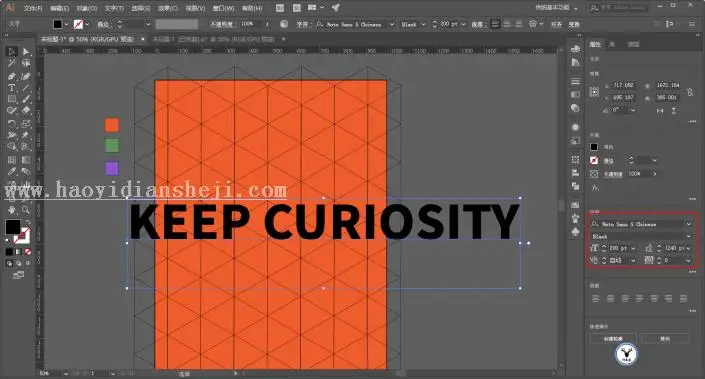Toggle align left in top control bar

point(495,24)
